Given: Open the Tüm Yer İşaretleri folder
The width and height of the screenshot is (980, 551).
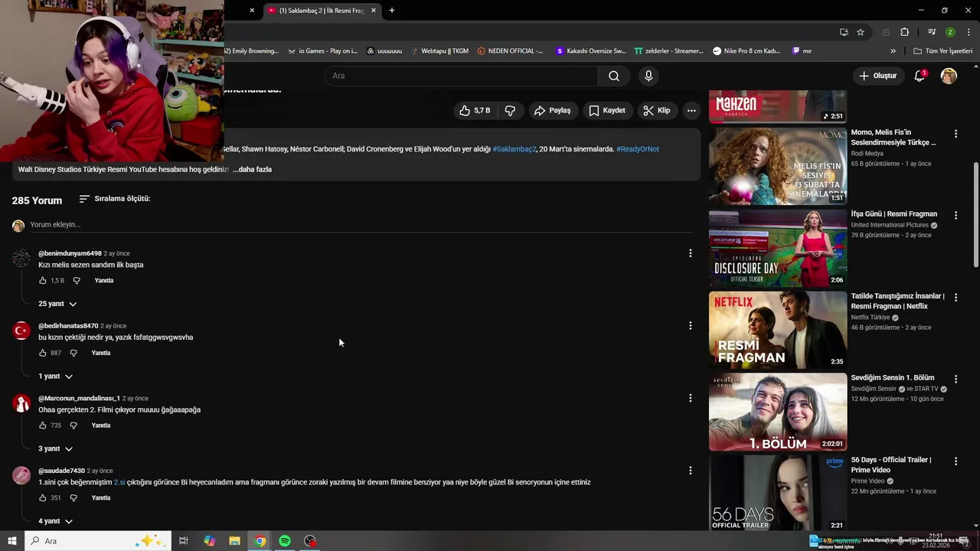Looking at the screenshot, I should 943,51.
